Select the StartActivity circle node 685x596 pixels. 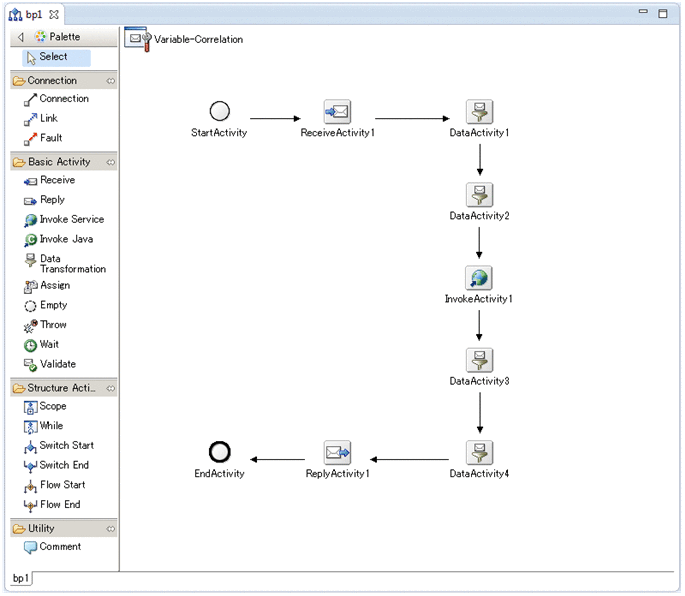(219, 111)
